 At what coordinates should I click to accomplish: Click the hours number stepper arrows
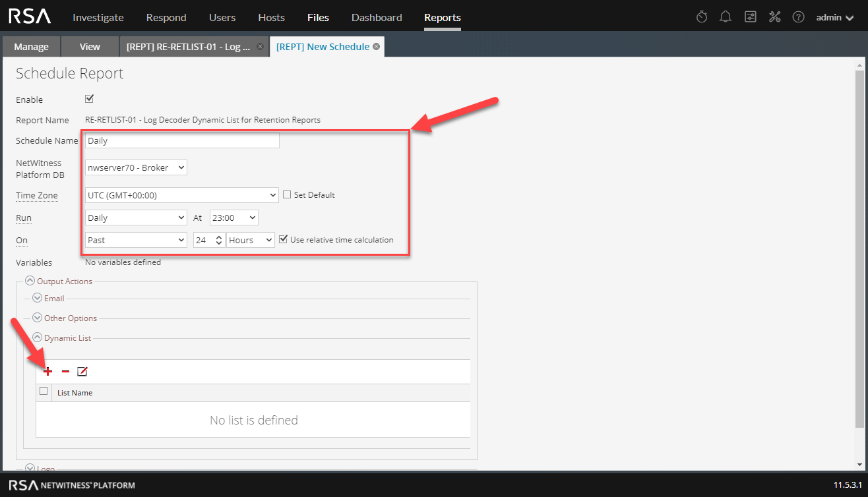pos(220,240)
